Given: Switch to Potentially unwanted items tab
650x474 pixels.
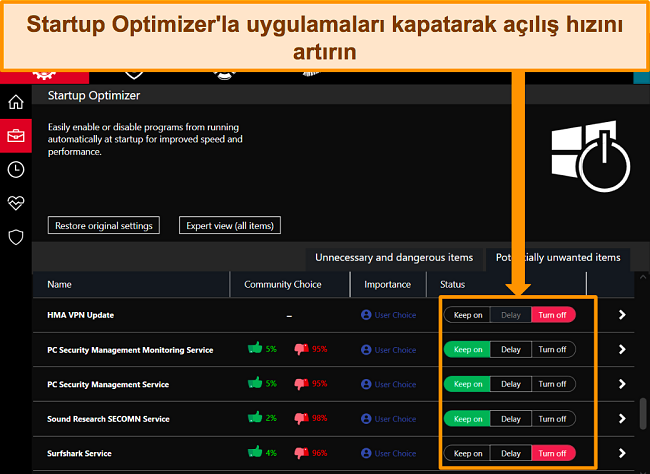Looking at the screenshot, I should point(558,258).
